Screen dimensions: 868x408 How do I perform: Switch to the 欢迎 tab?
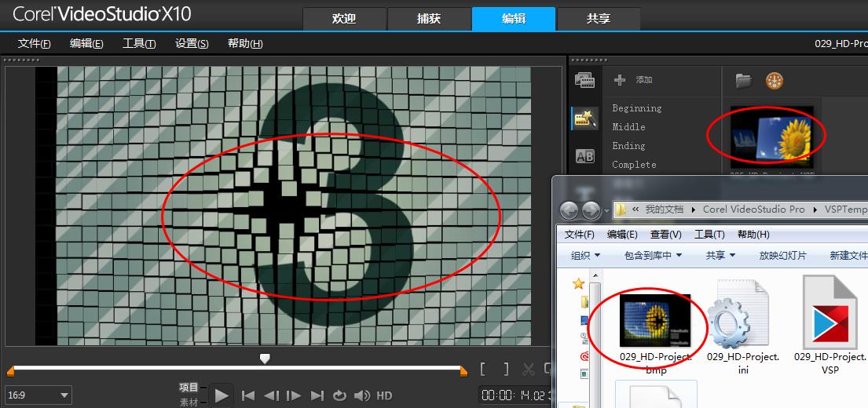point(344,19)
